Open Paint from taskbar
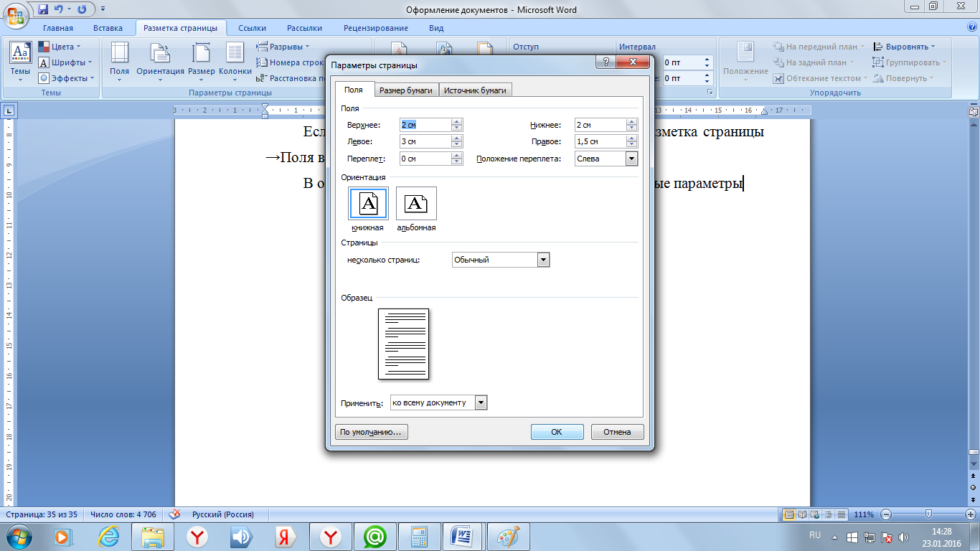Image resolution: width=980 pixels, height=551 pixels. click(507, 536)
